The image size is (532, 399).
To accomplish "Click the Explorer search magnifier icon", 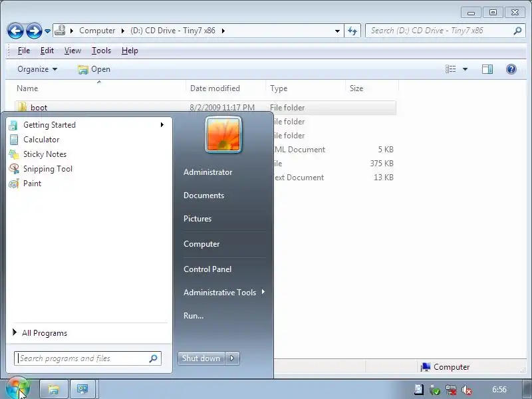I will (517, 31).
